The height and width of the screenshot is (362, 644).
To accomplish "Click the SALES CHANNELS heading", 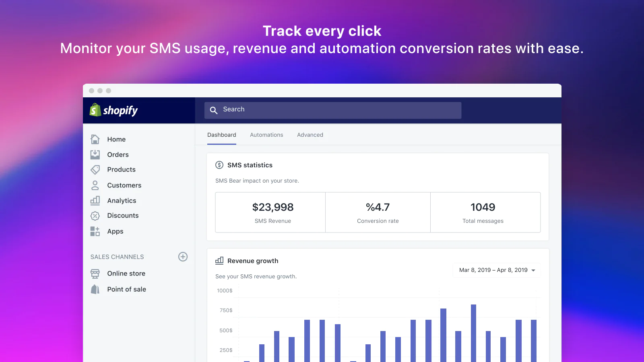I will point(117,257).
